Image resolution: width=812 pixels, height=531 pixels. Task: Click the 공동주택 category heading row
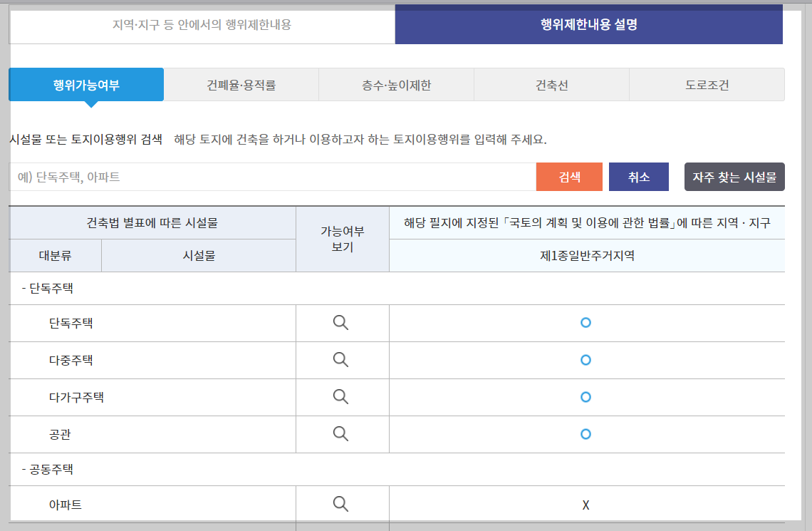(397, 470)
